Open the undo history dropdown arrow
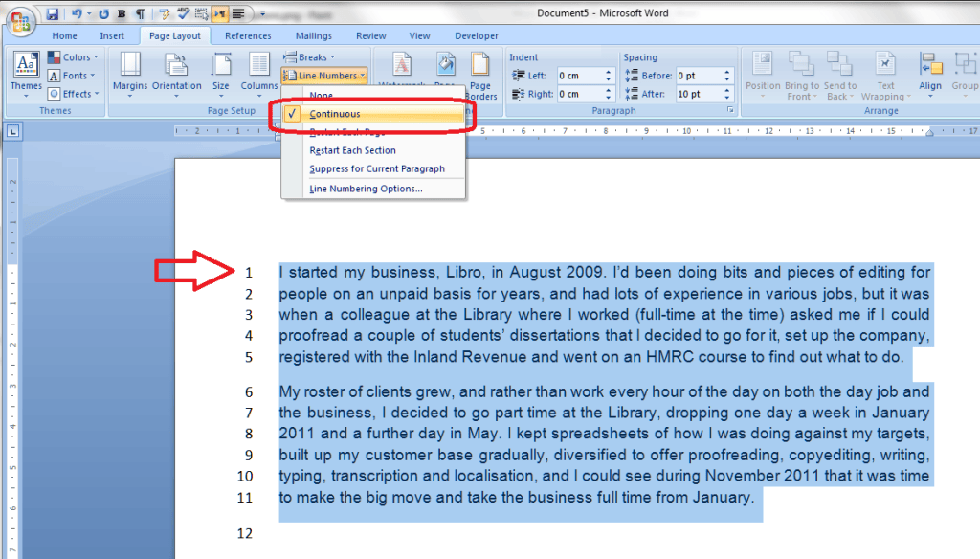The image size is (980, 559). coord(89,13)
